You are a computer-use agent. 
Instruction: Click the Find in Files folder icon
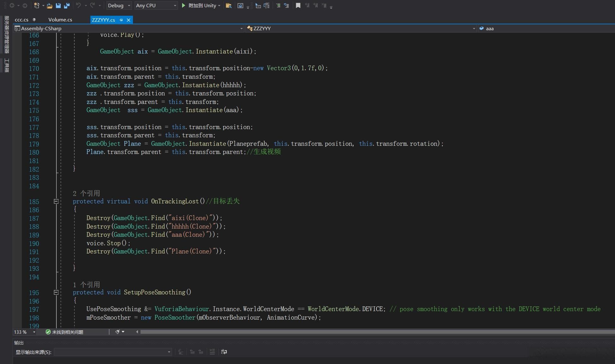tap(229, 6)
